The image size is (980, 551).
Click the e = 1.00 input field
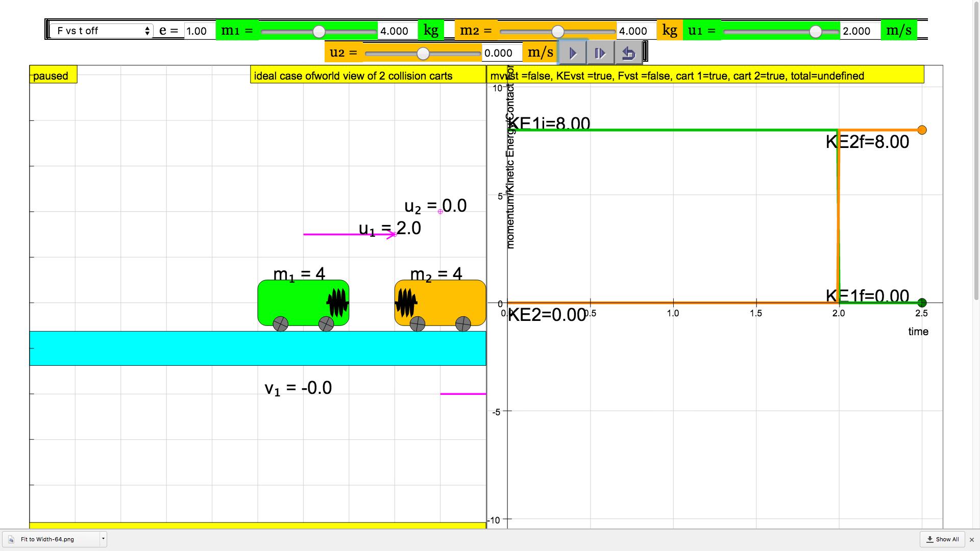click(x=200, y=31)
